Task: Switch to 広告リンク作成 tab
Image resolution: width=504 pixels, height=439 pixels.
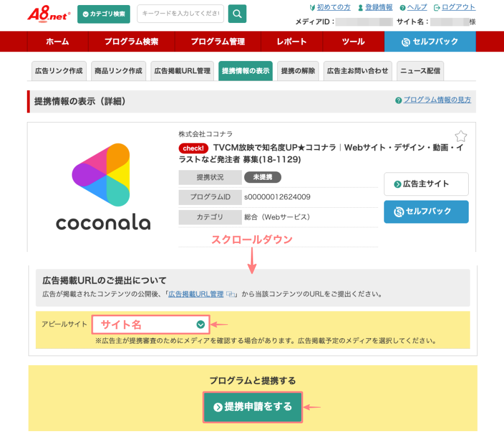Action: click(x=59, y=71)
